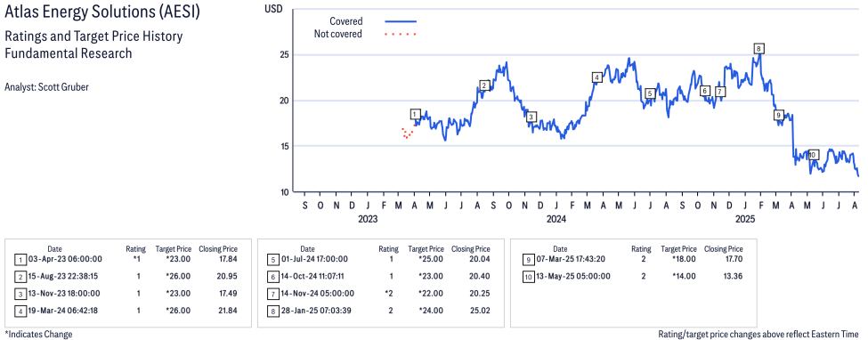
Task: Click the boxed number 5 in the table
Action: pyautogui.click(x=272, y=259)
